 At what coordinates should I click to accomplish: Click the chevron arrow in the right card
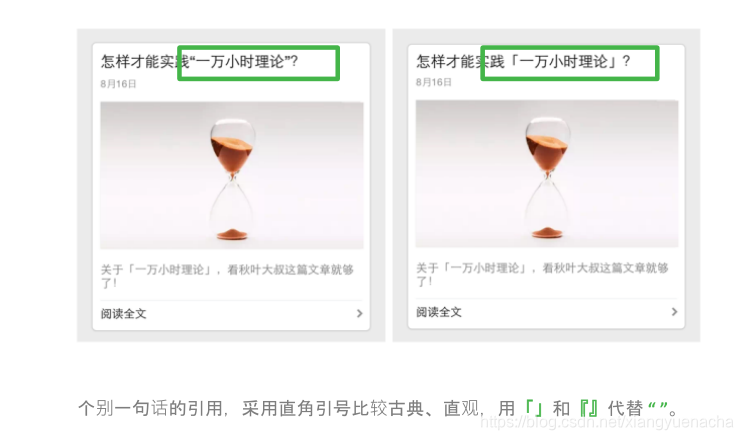[x=674, y=312]
